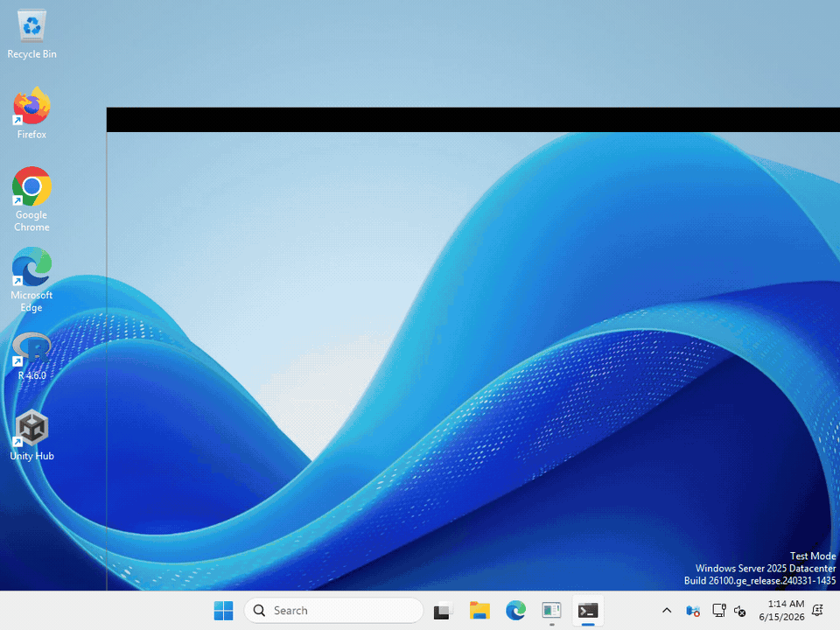The image size is (840, 630).
Task: Open the Windows Start menu
Action: pos(223,610)
